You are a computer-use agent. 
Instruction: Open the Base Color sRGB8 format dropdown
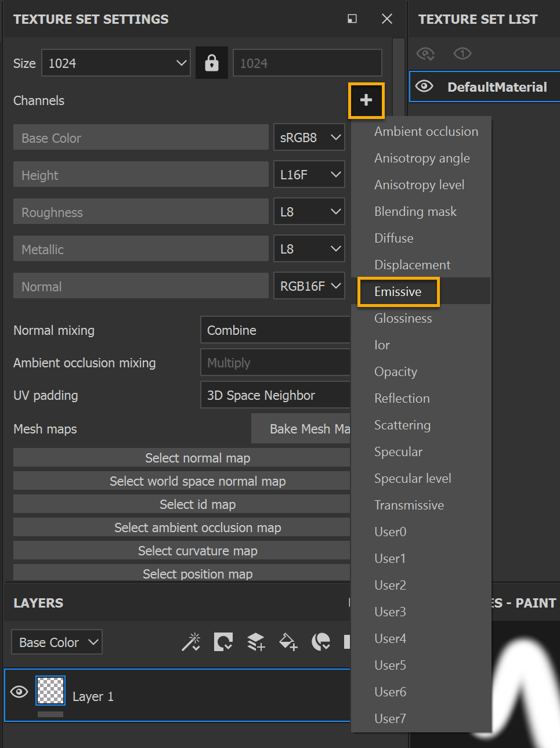[x=309, y=138]
